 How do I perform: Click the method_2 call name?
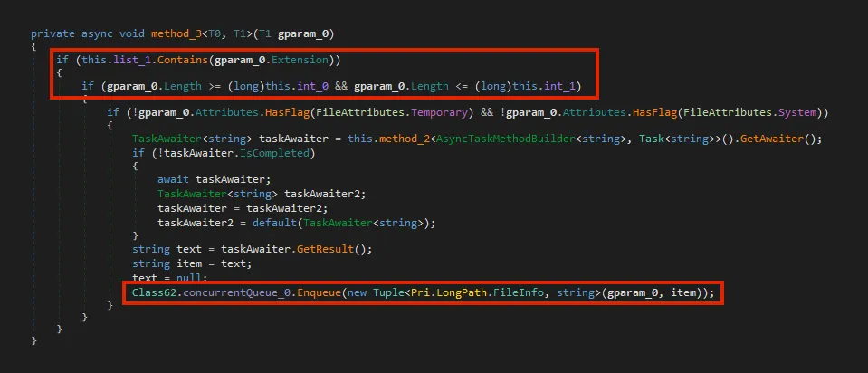404,139
